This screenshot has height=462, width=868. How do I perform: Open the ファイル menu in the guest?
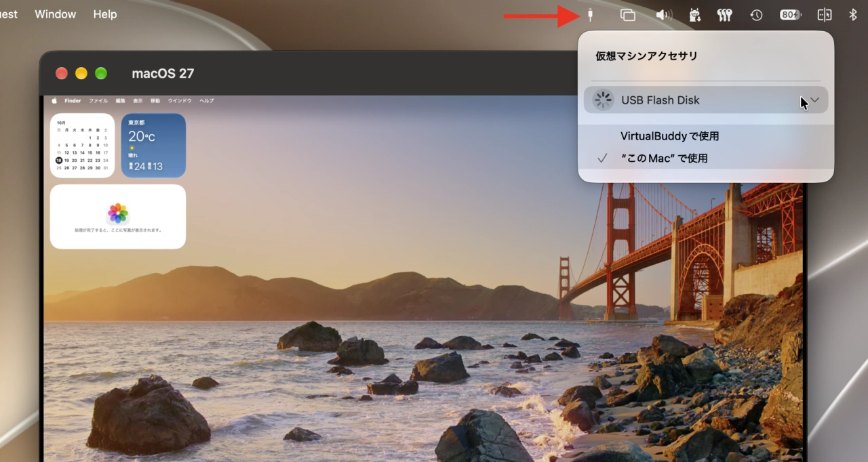pos(98,101)
